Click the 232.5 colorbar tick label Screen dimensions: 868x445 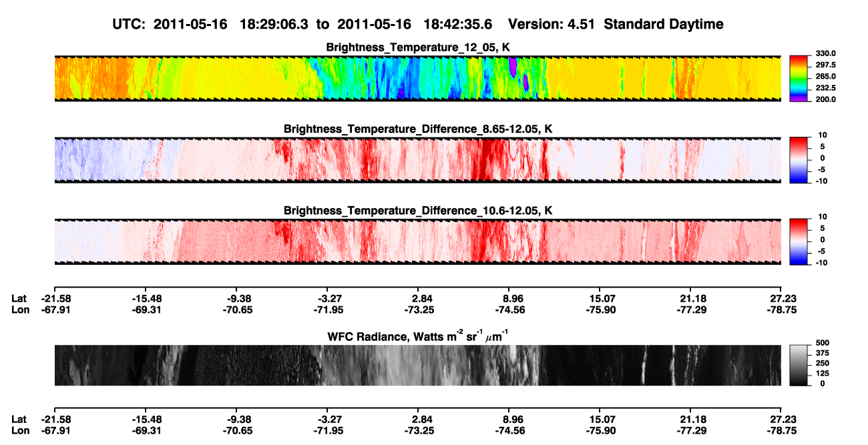[x=825, y=87]
